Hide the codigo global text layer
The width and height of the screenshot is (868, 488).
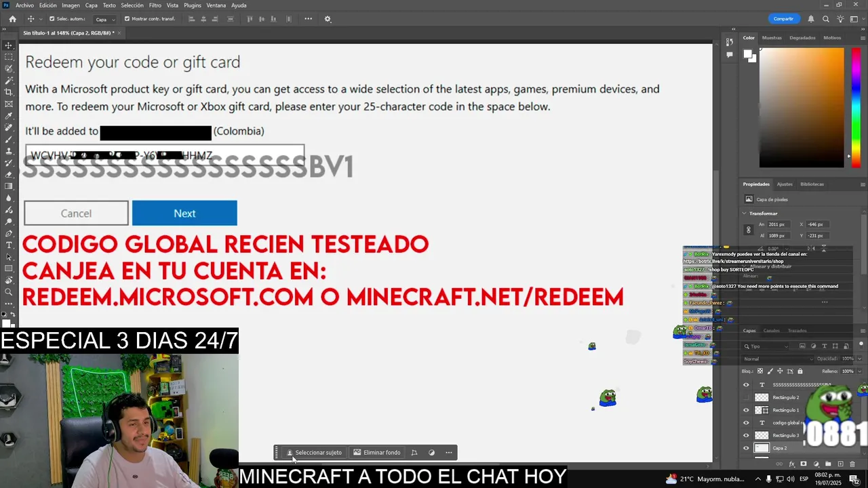[746, 422]
